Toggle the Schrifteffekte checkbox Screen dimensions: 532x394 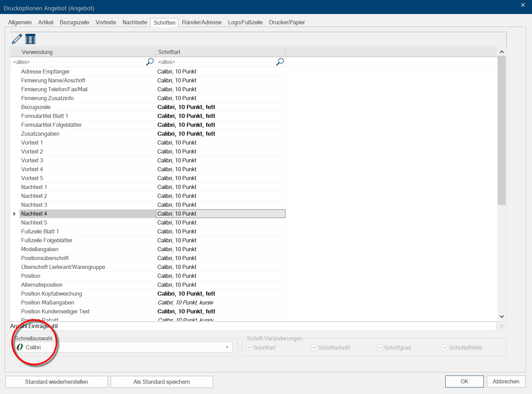pos(445,348)
